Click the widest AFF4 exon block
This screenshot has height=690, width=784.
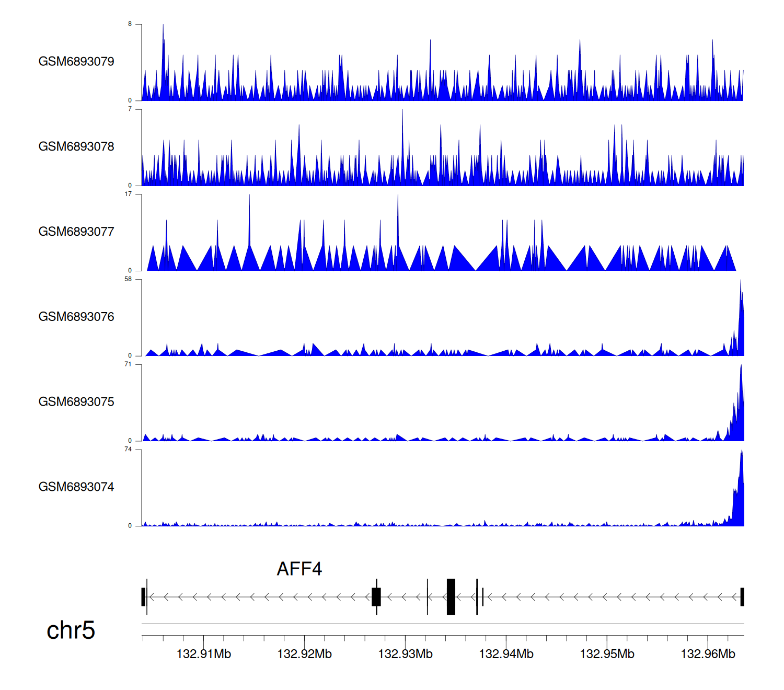tap(451, 597)
